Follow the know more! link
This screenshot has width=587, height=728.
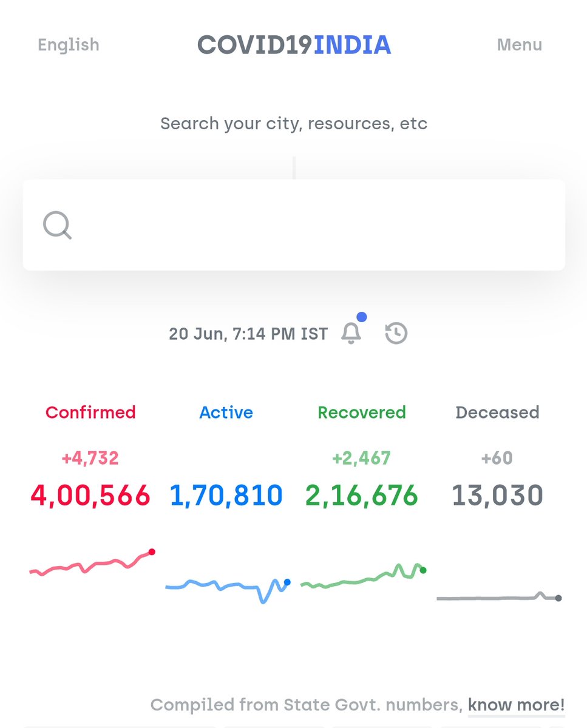515,704
